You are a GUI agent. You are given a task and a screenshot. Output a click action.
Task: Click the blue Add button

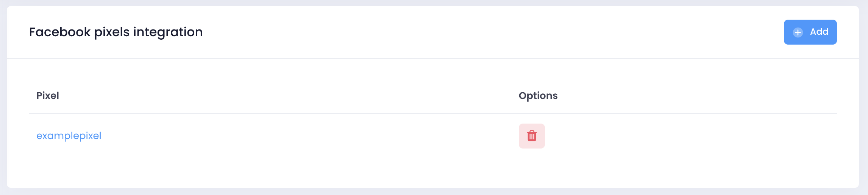tap(810, 32)
